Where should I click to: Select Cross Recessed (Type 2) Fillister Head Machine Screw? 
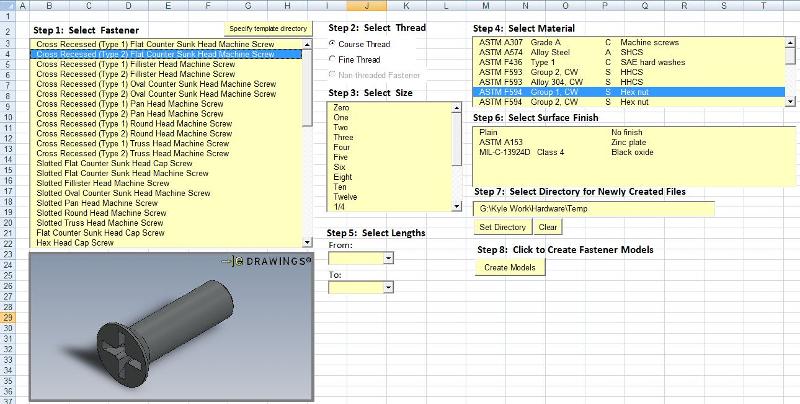pyautogui.click(x=166, y=74)
